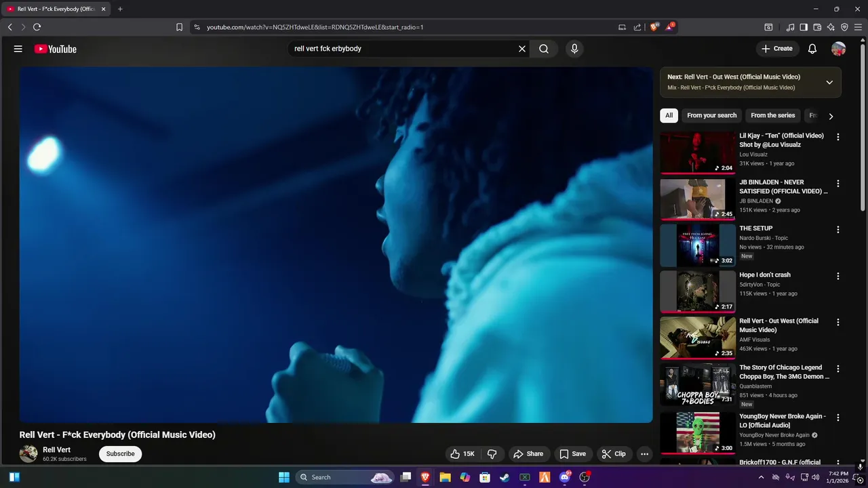Show hidden system tray icons chevron
868x488 pixels.
click(x=761, y=477)
